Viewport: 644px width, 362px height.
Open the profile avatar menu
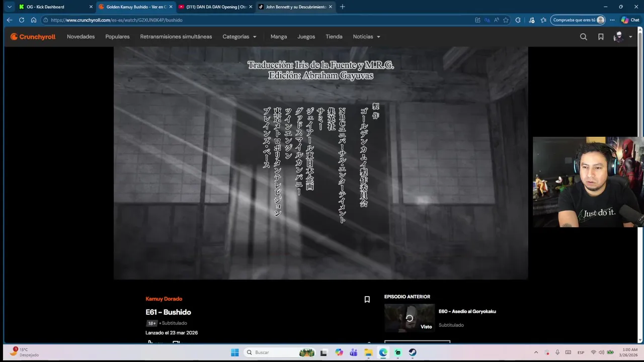[622, 37]
